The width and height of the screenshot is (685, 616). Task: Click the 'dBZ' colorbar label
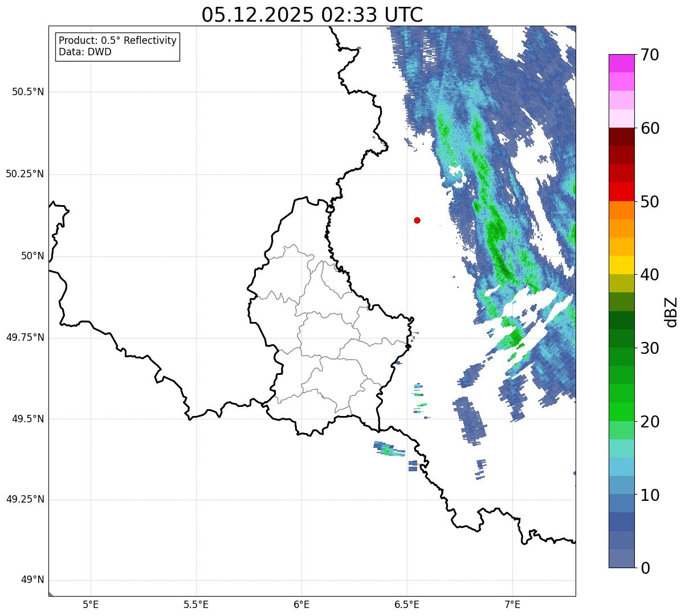coord(671,311)
